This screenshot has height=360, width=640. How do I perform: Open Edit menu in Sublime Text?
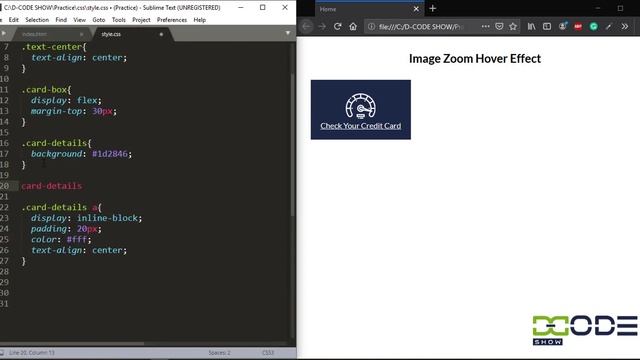[13, 20]
